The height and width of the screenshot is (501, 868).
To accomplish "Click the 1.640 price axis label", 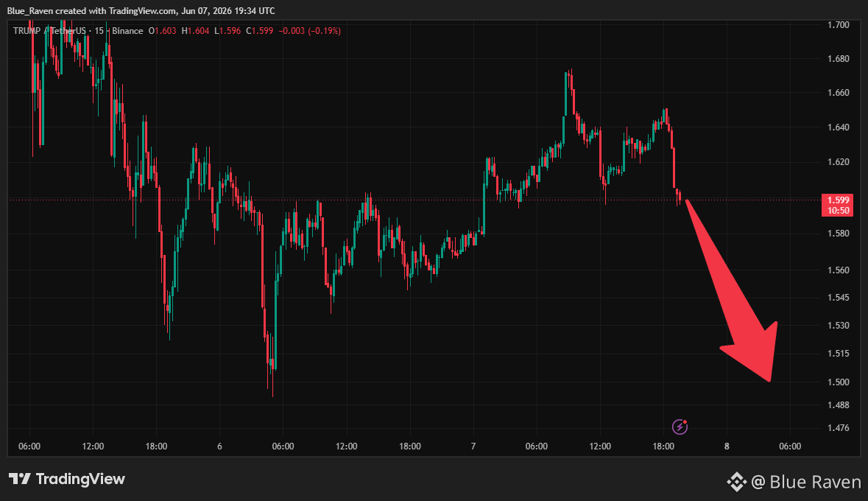I will (838, 127).
